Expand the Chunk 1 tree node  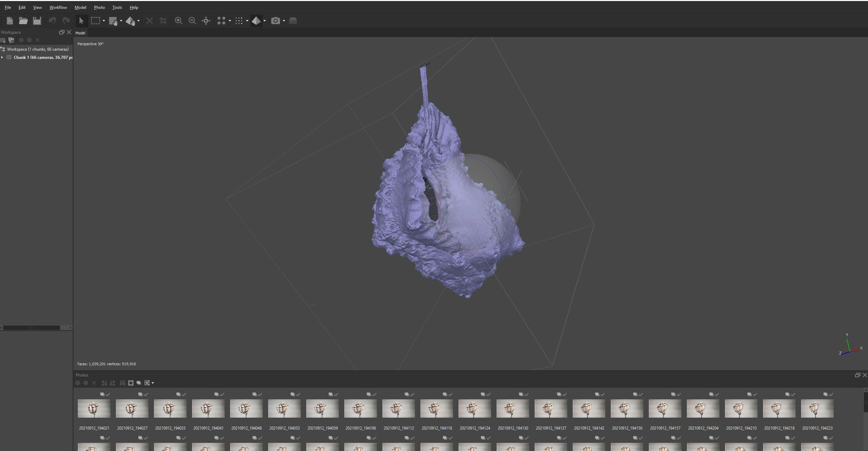point(2,57)
